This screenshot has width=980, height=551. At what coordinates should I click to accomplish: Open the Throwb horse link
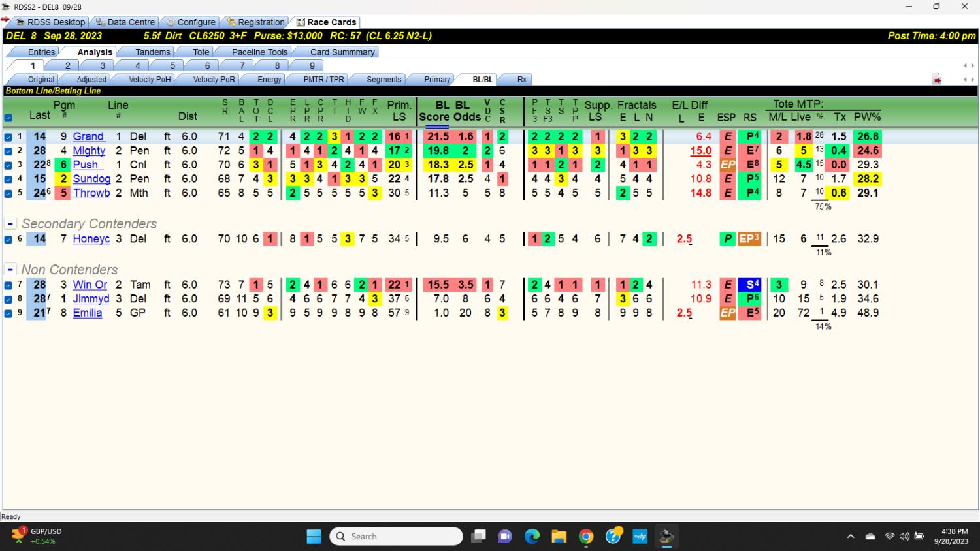pos(91,193)
